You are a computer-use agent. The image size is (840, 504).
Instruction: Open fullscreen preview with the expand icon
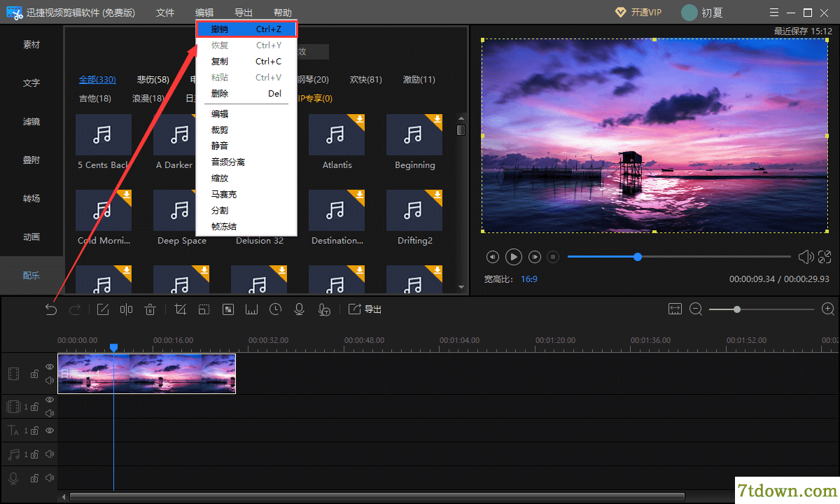(825, 257)
